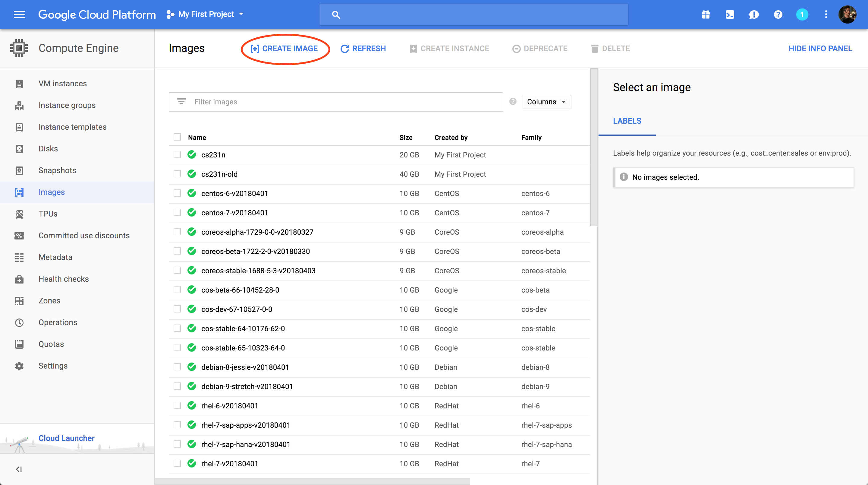Viewport: 868px width, 485px height.
Task: Check the centos-6-v20180401 checkbox
Action: pos(177,193)
